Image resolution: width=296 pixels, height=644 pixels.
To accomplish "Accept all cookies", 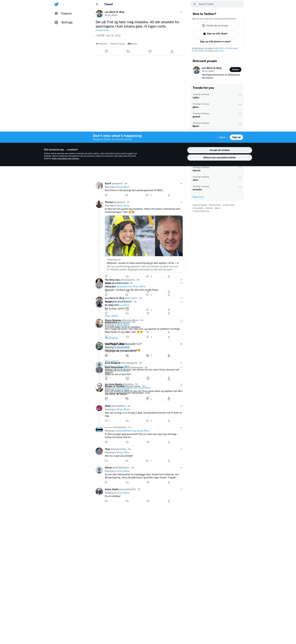I will [220, 150].
